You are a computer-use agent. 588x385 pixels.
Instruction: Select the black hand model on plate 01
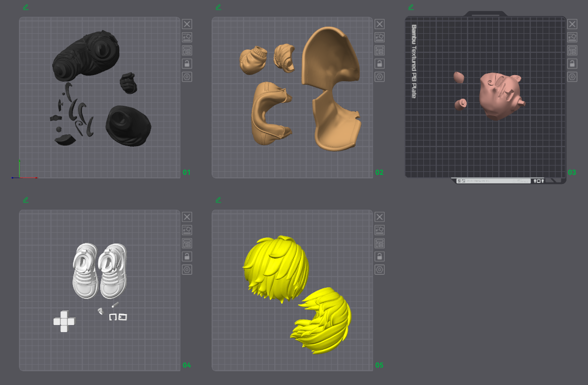coord(128,83)
